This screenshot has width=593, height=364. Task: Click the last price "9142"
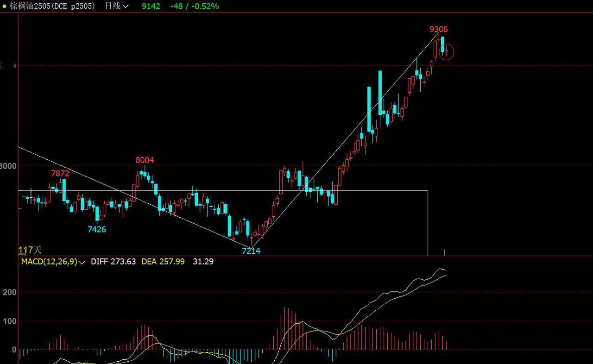point(151,6)
